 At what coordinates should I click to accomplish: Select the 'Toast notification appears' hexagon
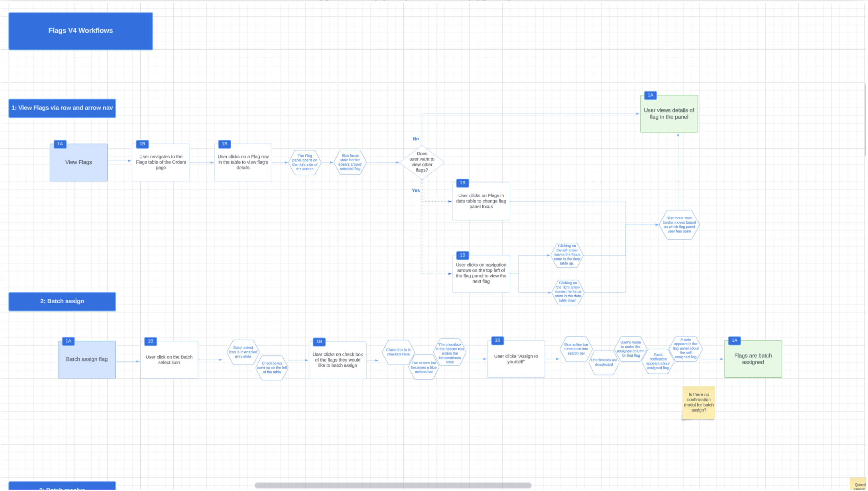pos(658,362)
